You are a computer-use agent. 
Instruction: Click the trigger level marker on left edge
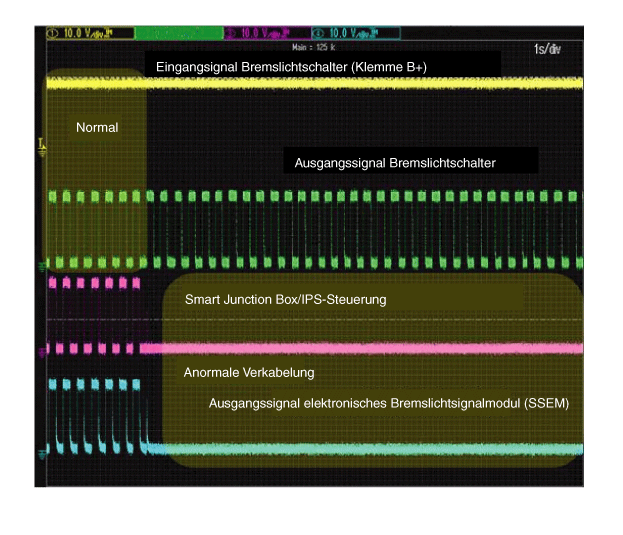pyautogui.click(x=41, y=146)
